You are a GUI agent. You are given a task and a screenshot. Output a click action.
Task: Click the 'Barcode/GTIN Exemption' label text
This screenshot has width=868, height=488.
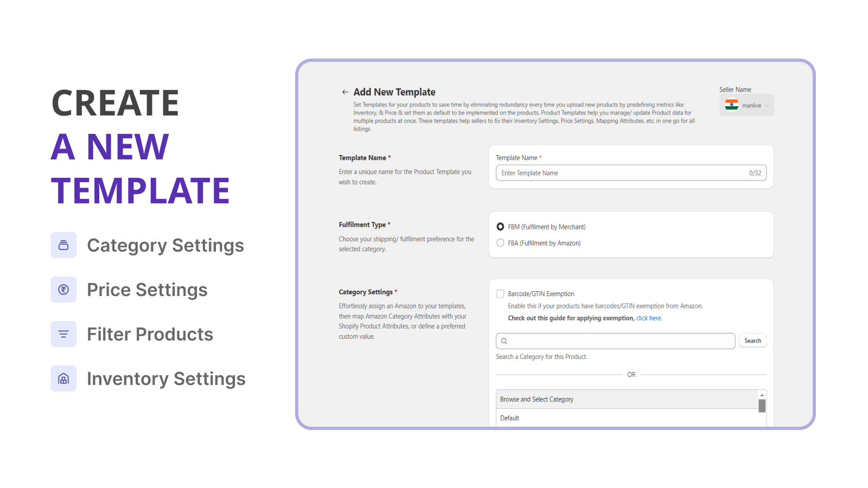point(541,294)
